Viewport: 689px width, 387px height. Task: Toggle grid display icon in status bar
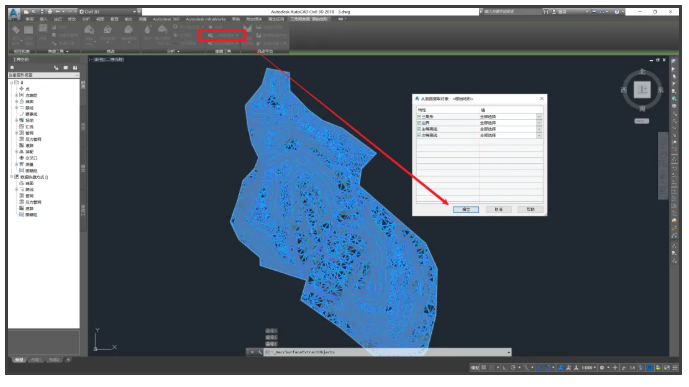pyautogui.click(x=484, y=368)
